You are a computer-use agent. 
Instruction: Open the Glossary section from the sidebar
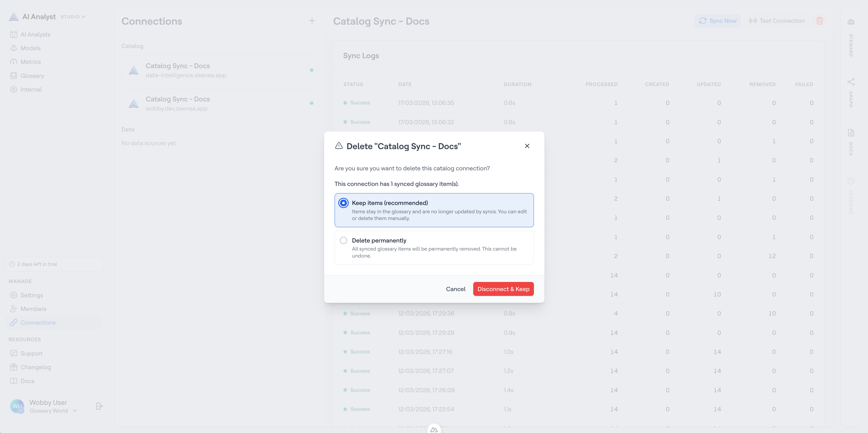(x=32, y=75)
